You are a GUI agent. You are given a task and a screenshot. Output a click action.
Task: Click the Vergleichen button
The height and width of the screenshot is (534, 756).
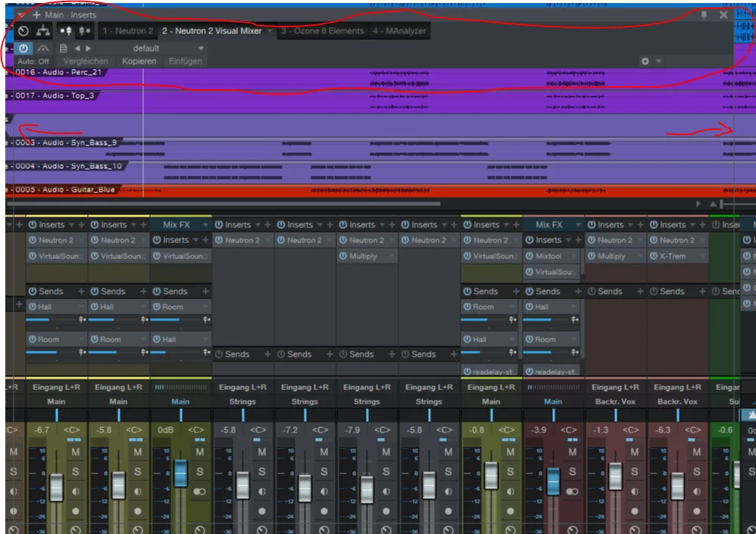click(86, 61)
